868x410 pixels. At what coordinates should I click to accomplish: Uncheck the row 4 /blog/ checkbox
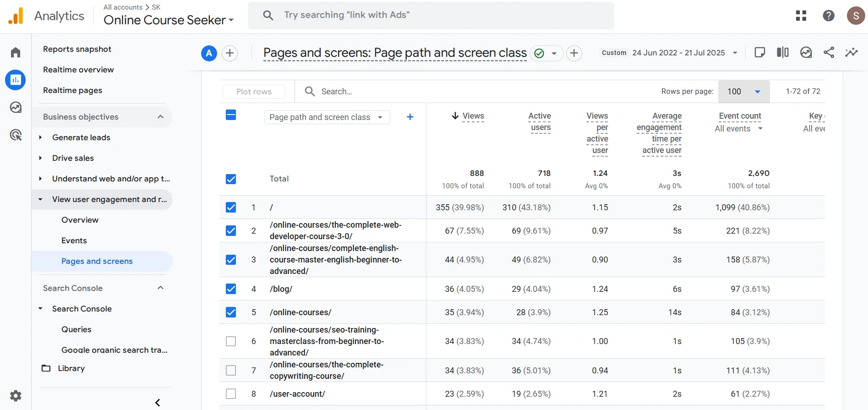(231, 289)
